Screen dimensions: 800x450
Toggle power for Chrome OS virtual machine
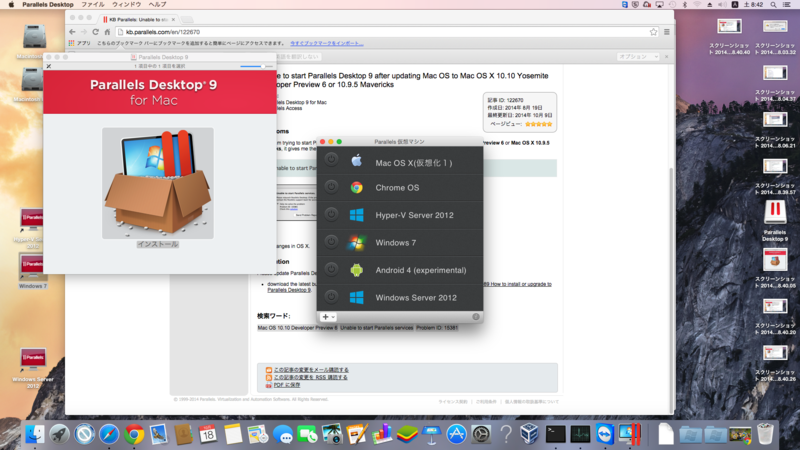[x=331, y=187]
